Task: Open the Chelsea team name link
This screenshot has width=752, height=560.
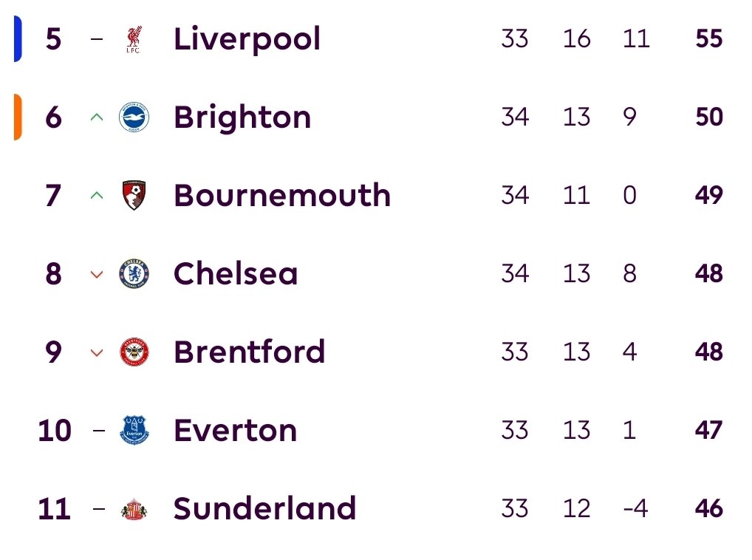Action: coord(236,274)
